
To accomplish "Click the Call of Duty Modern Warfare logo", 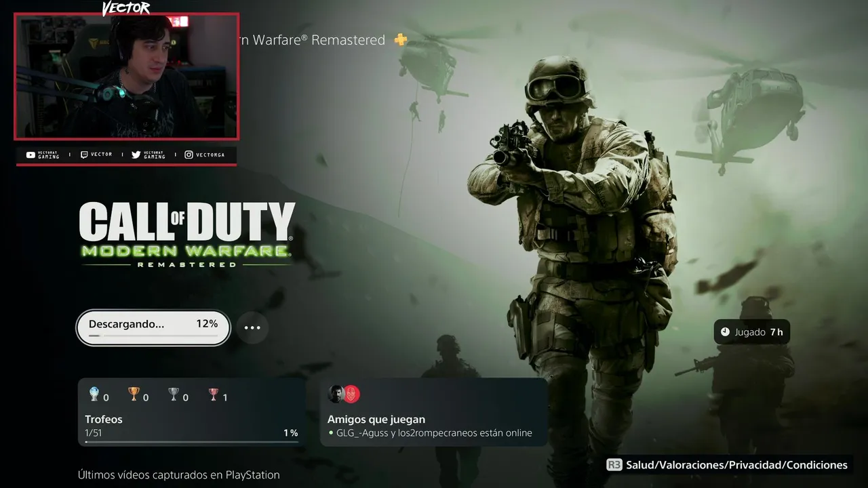I will coord(187,235).
